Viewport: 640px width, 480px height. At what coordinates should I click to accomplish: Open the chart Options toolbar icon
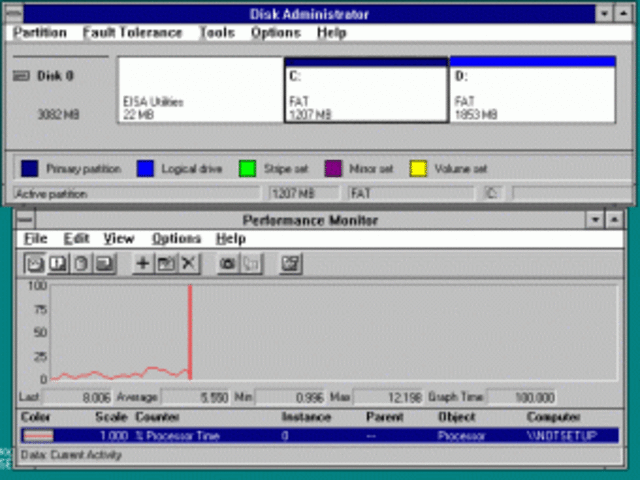click(x=291, y=264)
